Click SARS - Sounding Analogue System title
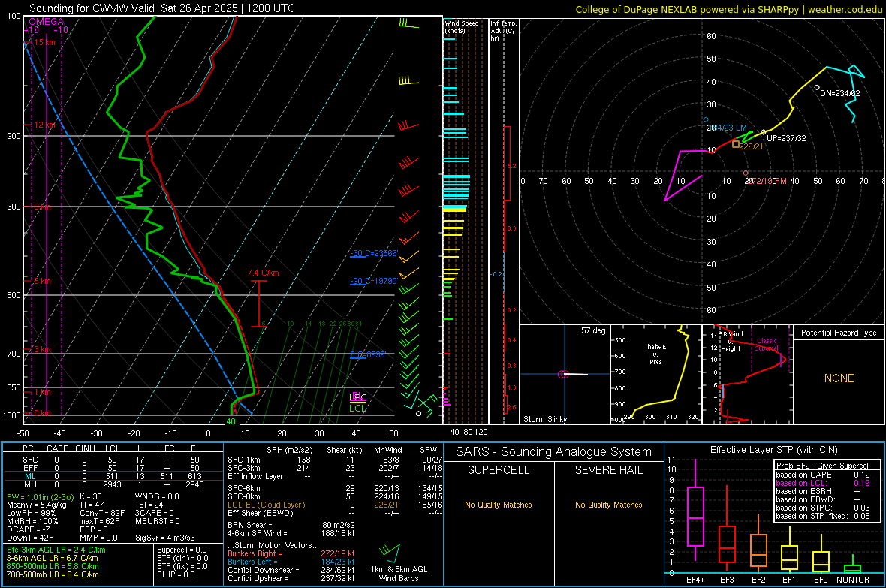The image size is (886, 588). coord(553,452)
